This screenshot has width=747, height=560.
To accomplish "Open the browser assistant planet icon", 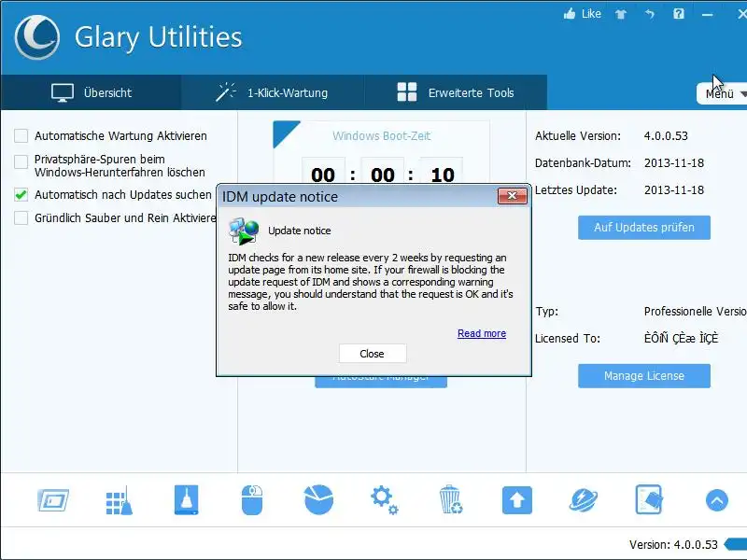I will 583,500.
